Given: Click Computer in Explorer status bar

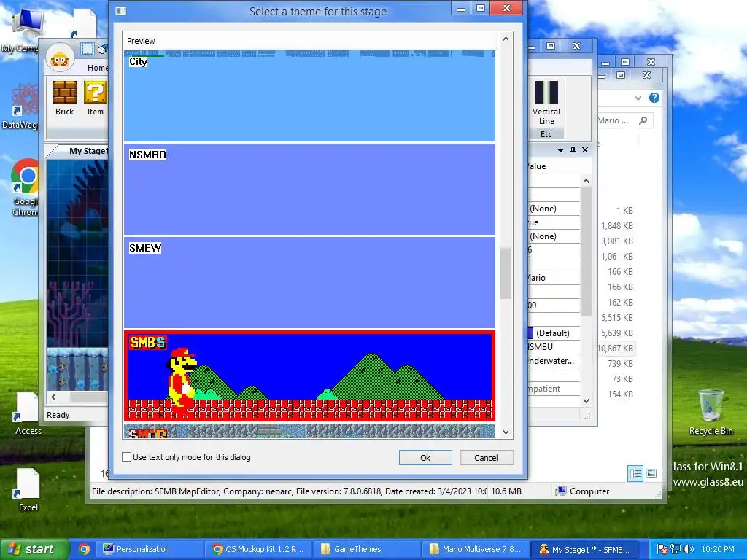Looking at the screenshot, I should pyautogui.click(x=583, y=491).
